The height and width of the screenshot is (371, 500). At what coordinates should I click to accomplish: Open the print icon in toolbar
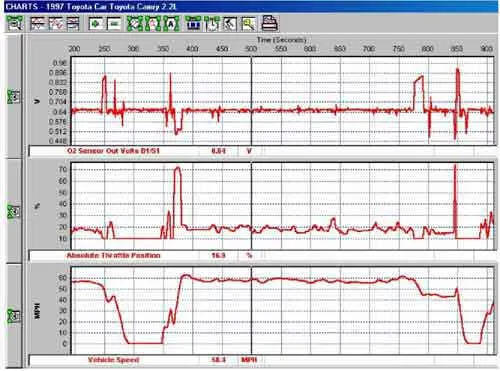point(269,23)
